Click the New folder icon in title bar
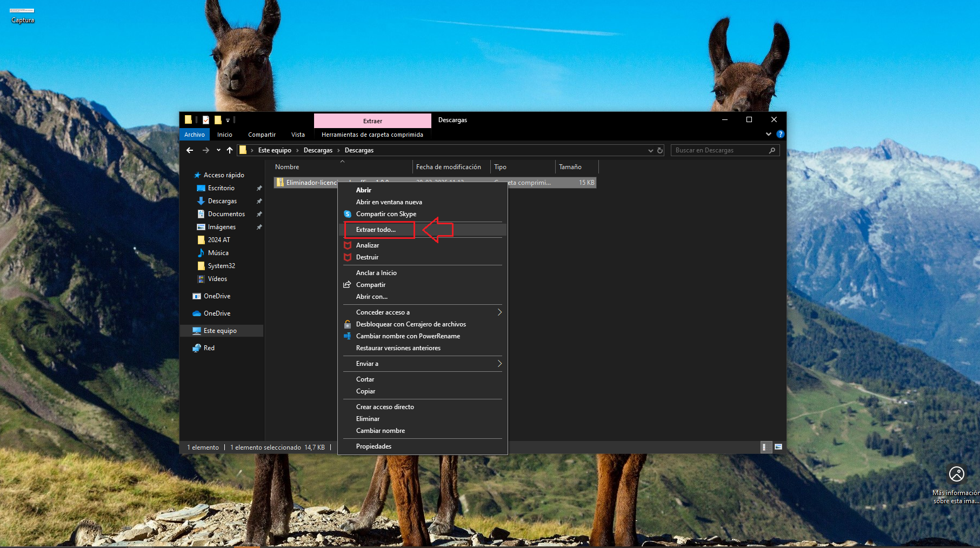The image size is (980, 548). pyautogui.click(x=218, y=120)
